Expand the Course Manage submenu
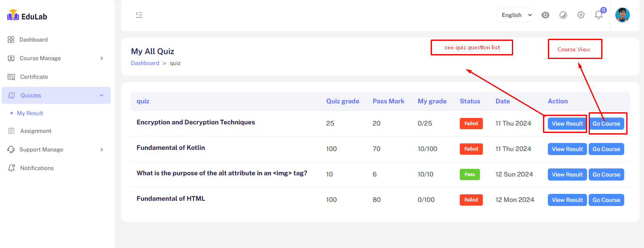The width and height of the screenshot is (644, 248). (102, 58)
